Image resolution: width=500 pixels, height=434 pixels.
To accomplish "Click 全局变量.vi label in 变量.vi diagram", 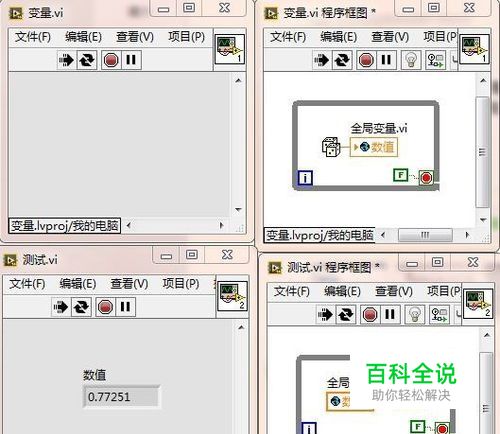I will [379, 128].
